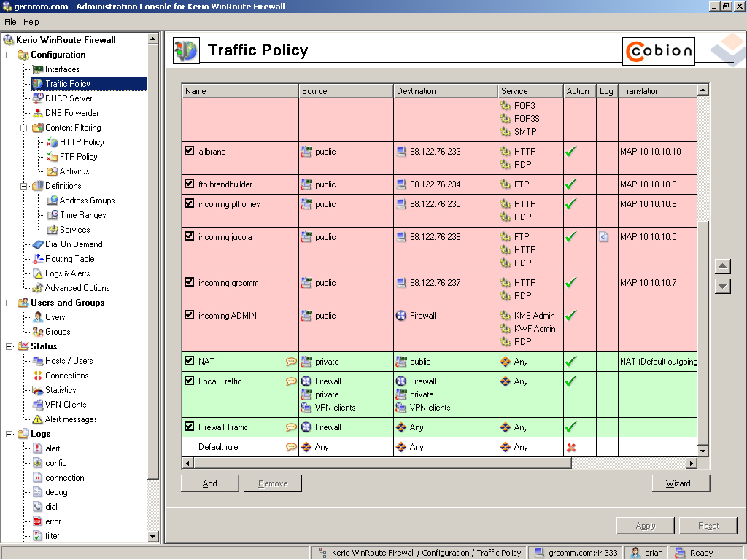
Task: Toggle the incoming jucoja rule checkbox
Action: pyautogui.click(x=189, y=236)
